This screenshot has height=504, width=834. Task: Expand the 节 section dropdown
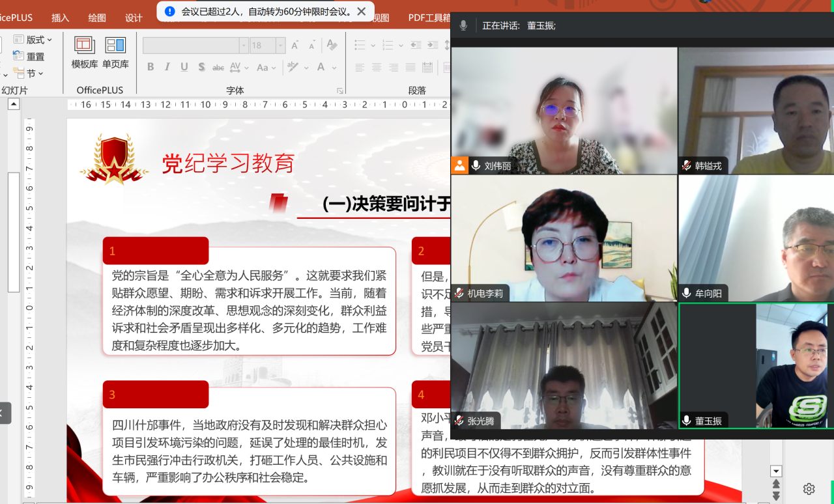tap(30, 74)
